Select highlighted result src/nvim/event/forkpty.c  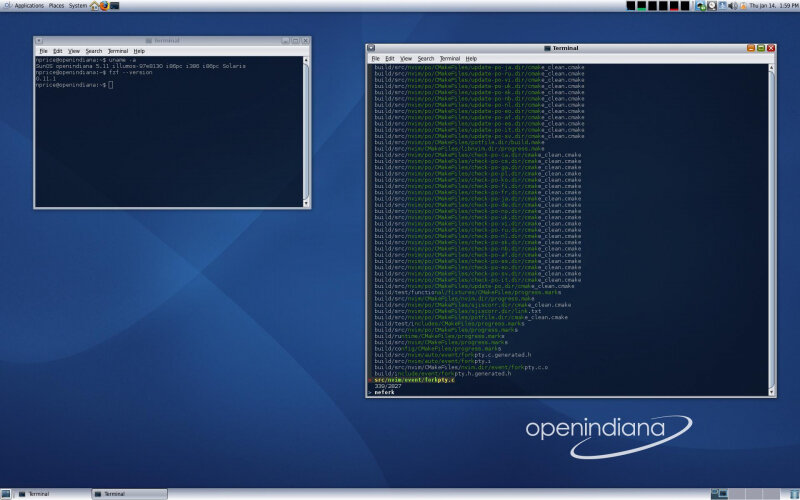(x=414, y=380)
